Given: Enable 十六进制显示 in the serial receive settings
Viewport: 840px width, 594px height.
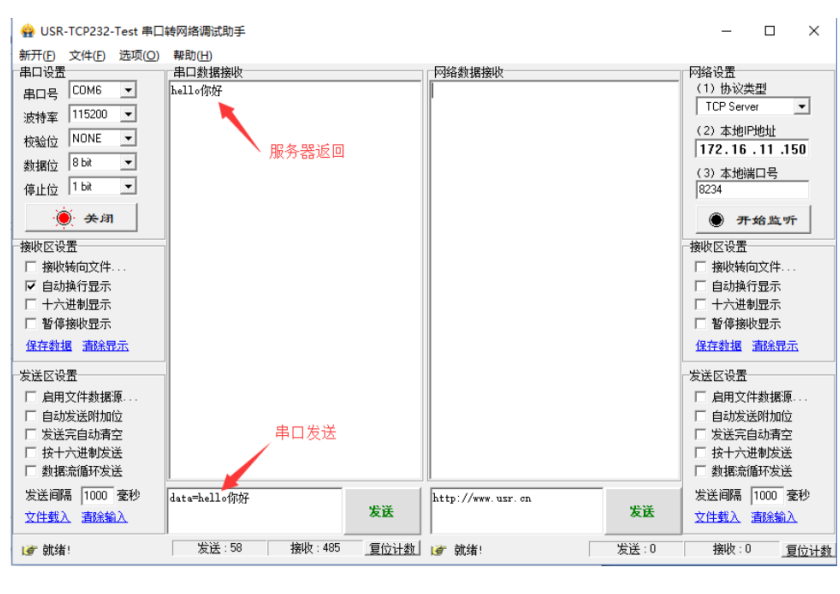Looking at the screenshot, I should 31,305.
